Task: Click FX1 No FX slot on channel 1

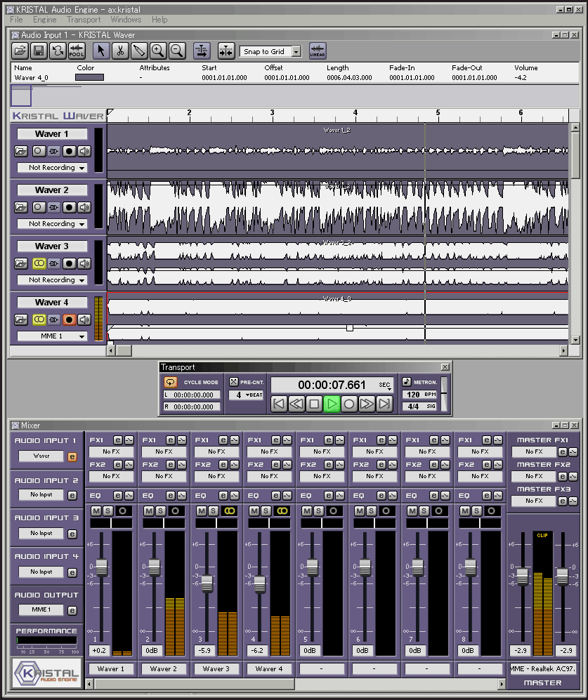Action: pos(111,451)
